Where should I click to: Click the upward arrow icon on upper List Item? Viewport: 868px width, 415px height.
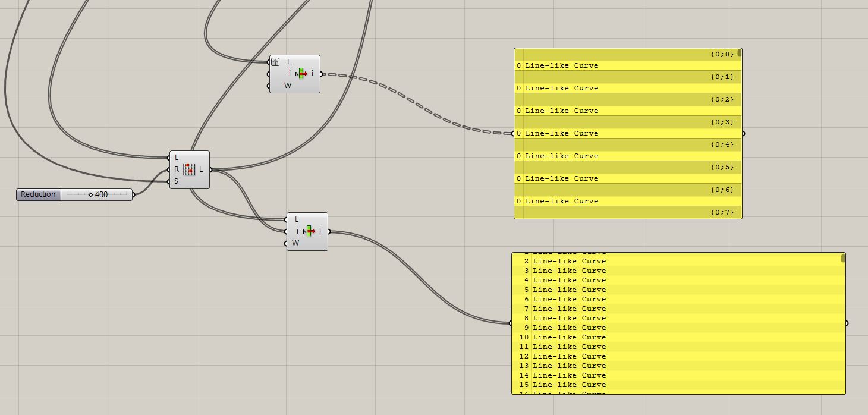coord(275,62)
